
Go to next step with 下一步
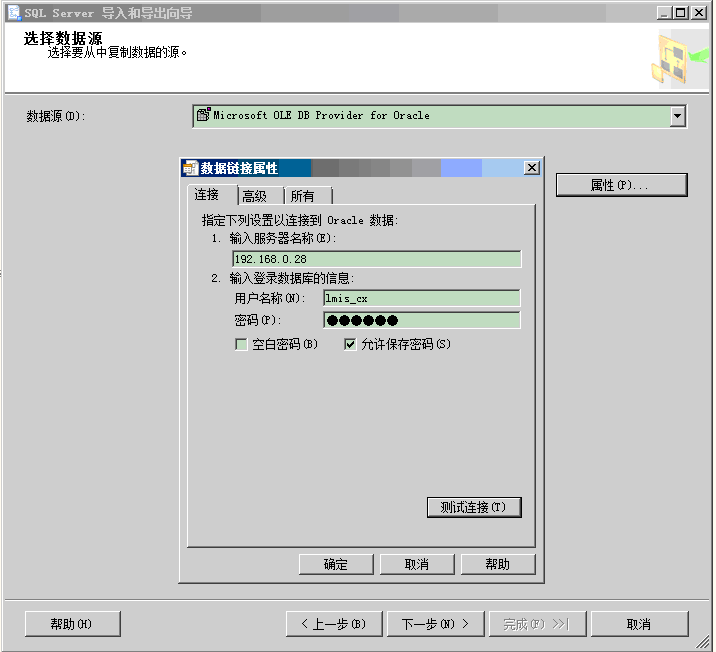[435, 624]
